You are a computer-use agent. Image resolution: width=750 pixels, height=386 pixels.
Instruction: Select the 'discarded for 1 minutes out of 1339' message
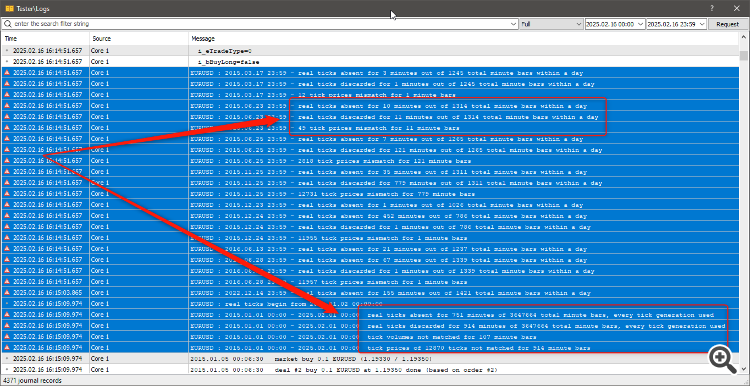(392, 271)
